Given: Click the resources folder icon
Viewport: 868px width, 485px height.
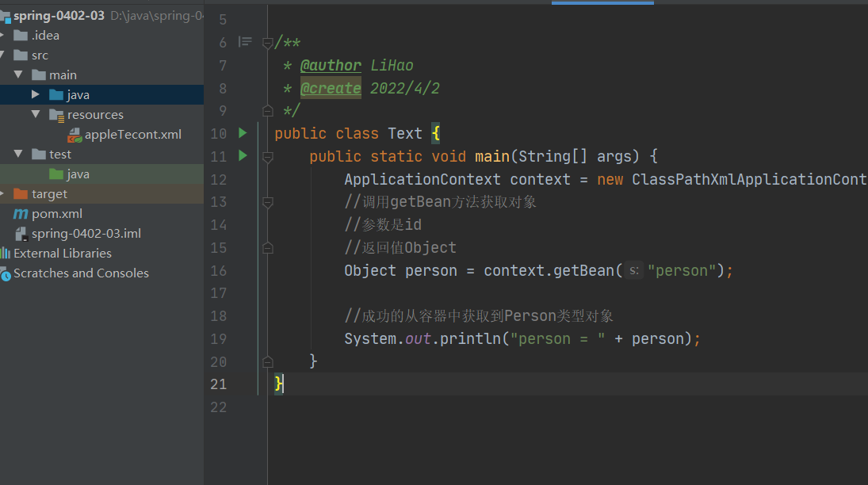Looking at the screenshot, I should (x=56, y=115).
